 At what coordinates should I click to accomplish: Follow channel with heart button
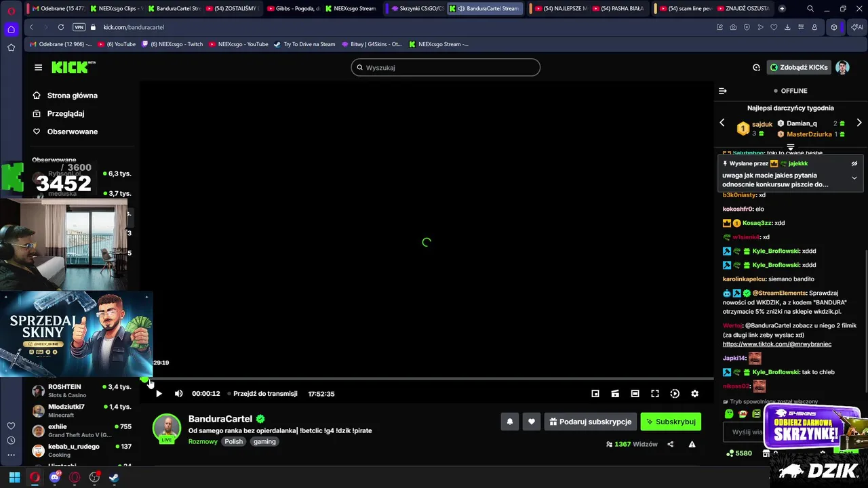click(x=532, y=422)
